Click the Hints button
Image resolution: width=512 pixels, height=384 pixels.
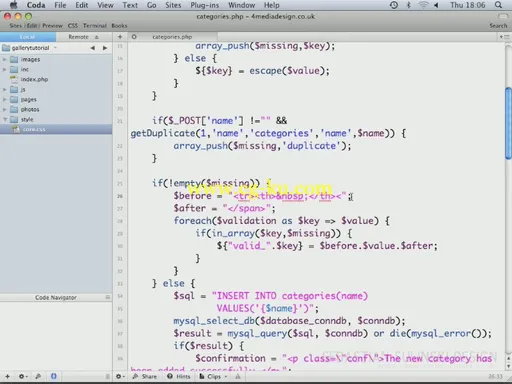[179, 376]
